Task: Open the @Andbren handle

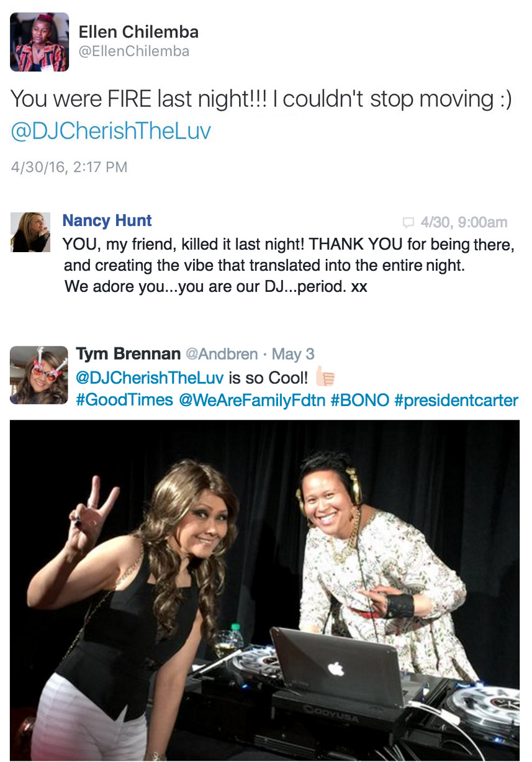Action: click(x=222, y=355)
